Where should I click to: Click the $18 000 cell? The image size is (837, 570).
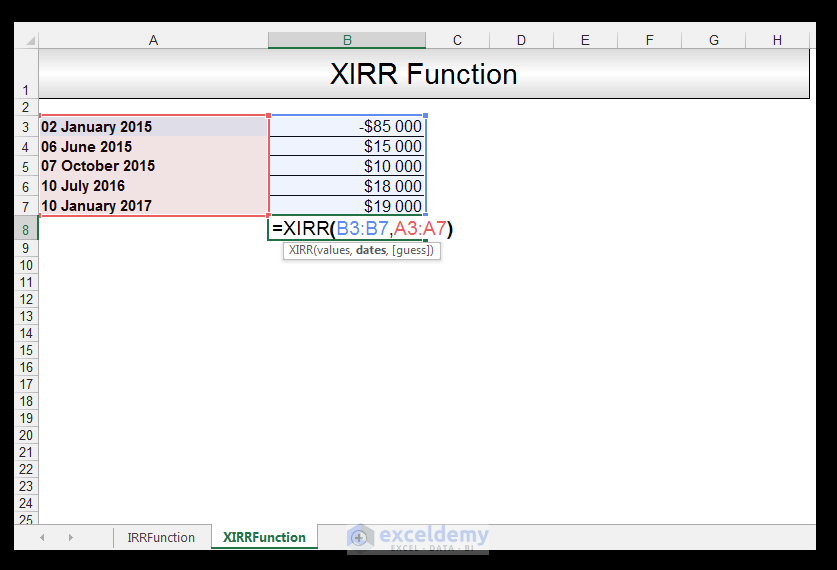347,186
